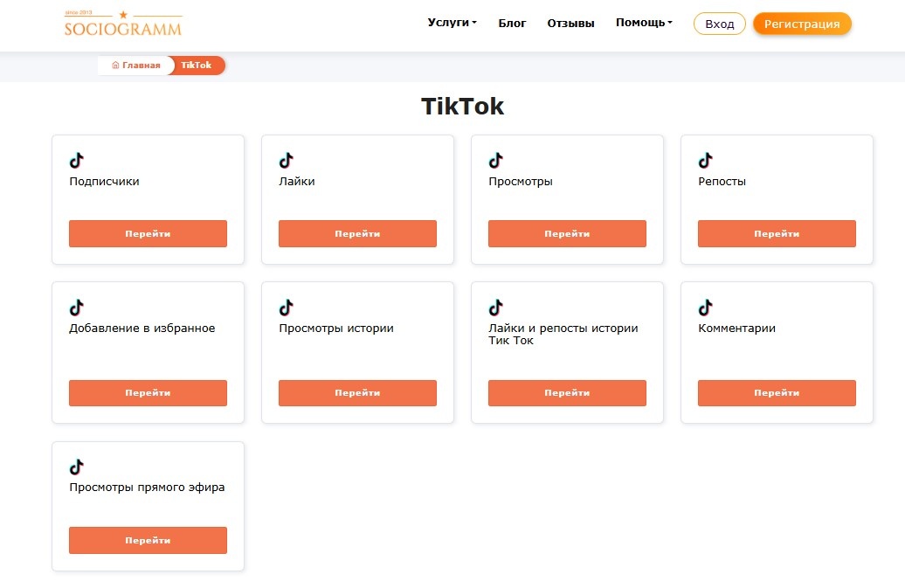The image size is (905, 588).
Task: Expand the Услуги dropdown menu
Action: coord(452,23)
